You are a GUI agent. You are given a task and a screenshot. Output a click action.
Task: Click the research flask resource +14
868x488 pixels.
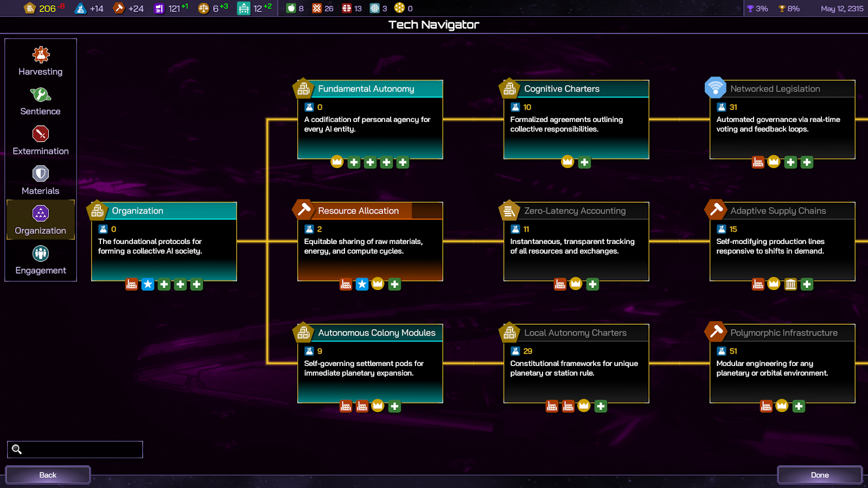[89, 8]
